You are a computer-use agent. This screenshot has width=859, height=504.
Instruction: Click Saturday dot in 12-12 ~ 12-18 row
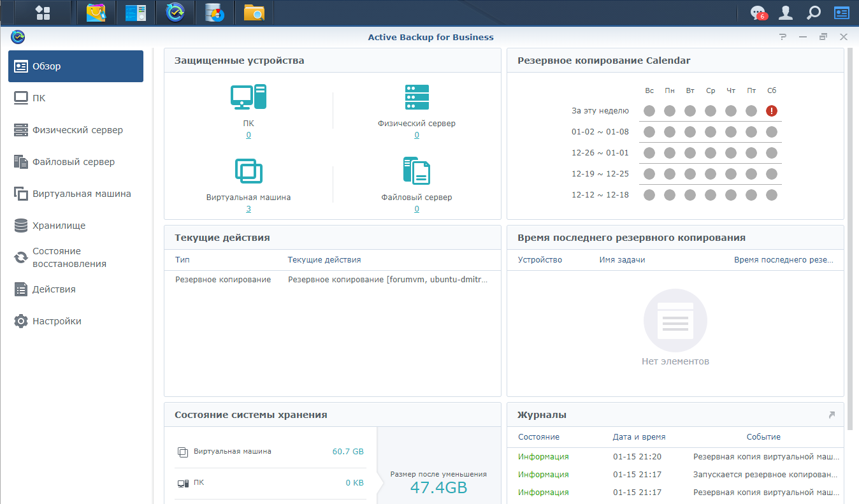coord(772,195)
